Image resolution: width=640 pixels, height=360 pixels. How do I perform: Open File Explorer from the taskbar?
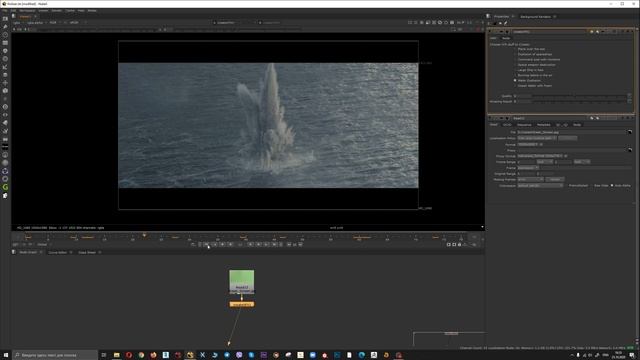coord(116,355)
